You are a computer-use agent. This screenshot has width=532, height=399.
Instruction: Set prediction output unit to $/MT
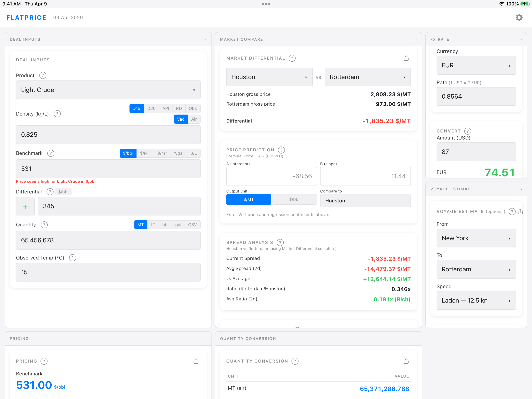[249, 199]
